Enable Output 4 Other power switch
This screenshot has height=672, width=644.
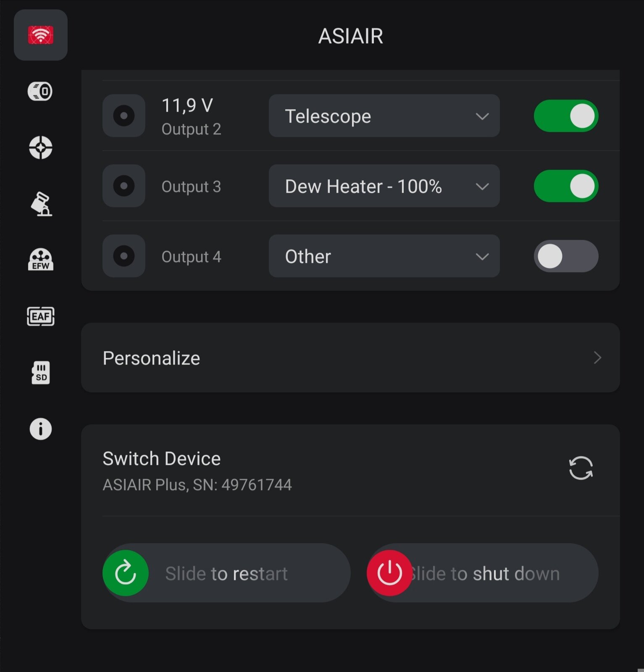pyautogui.click(x=565, y=256)
